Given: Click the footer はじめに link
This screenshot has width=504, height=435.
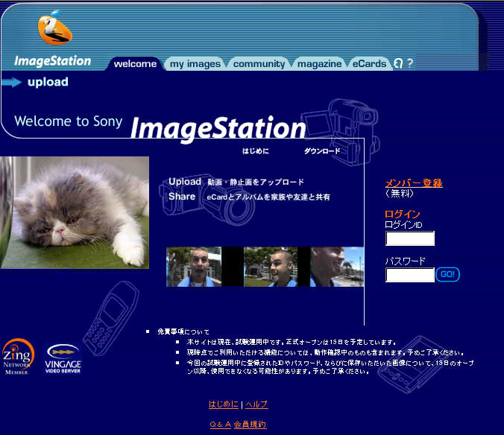Looking at the screenshot, I should (x=224, y=404).
